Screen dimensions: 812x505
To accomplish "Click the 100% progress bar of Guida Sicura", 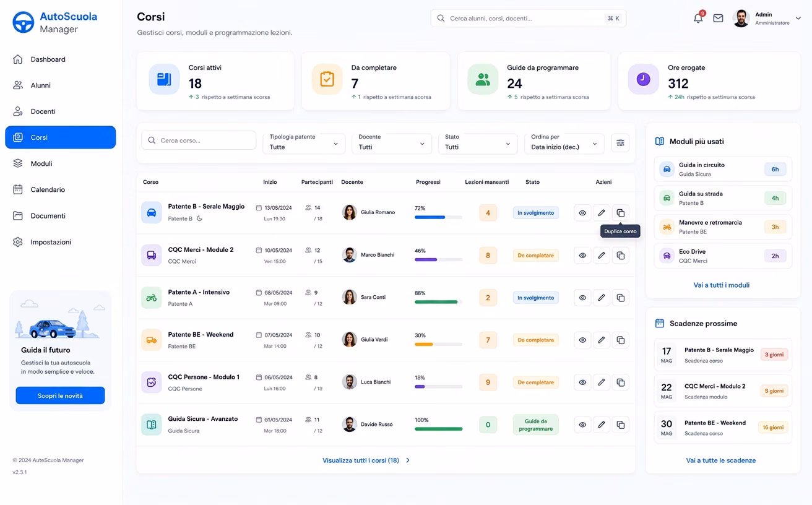I will 439,429.
